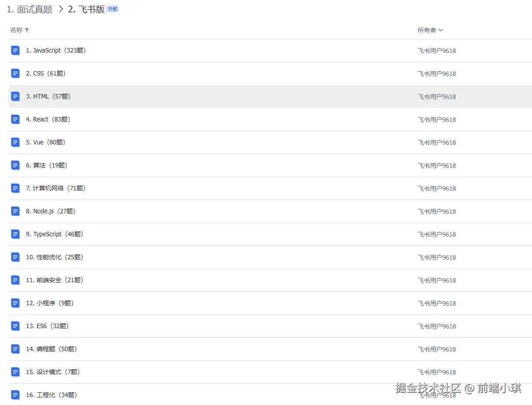This screenshot has width=532, height=405.
Task: Click the document icon beside 13. ES6
Action: 15,326
